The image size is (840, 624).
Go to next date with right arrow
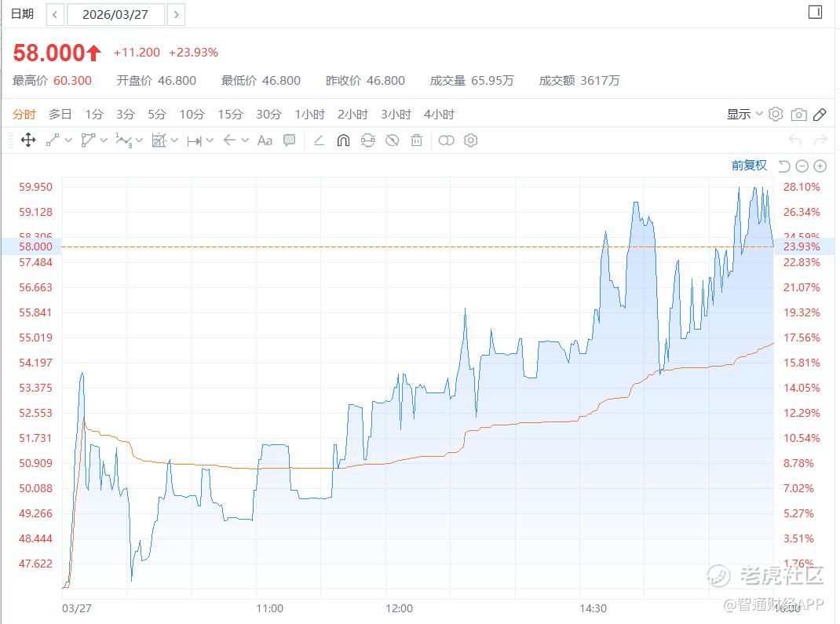click(176, 14)
